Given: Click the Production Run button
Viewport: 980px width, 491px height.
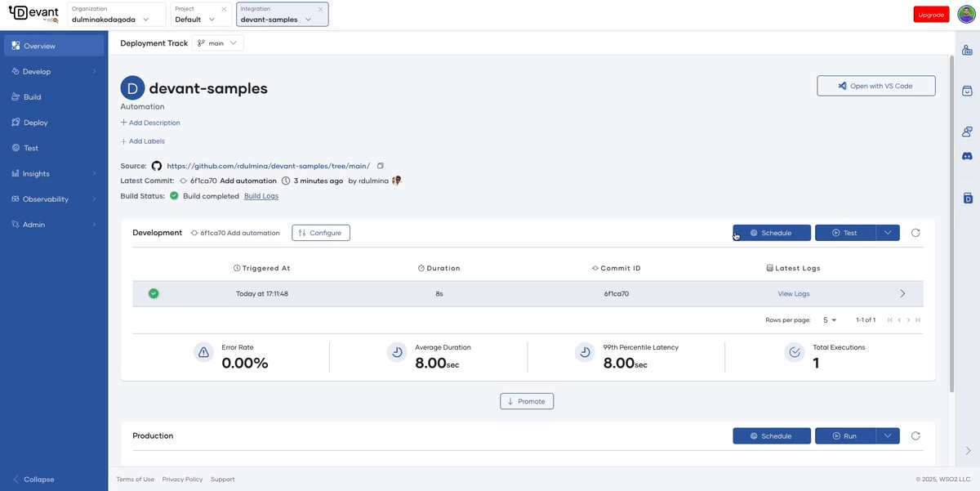Looking at the screenshot, I should coord(845,435).
